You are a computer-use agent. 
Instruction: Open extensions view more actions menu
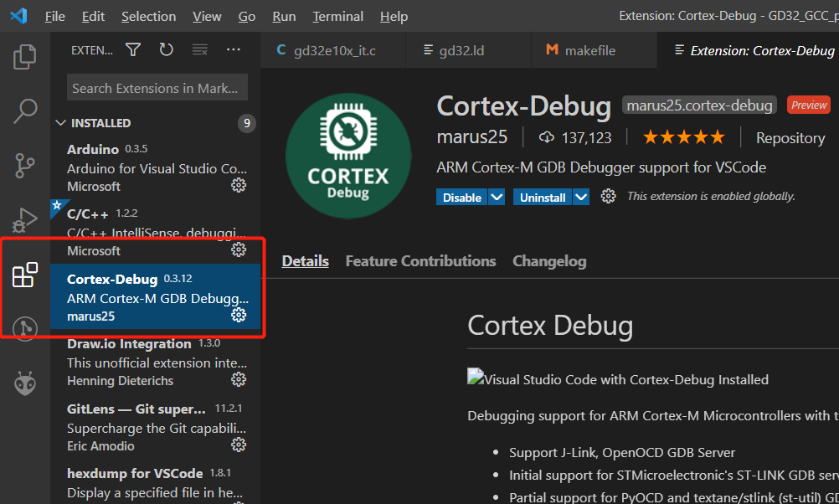coord(234,49)
